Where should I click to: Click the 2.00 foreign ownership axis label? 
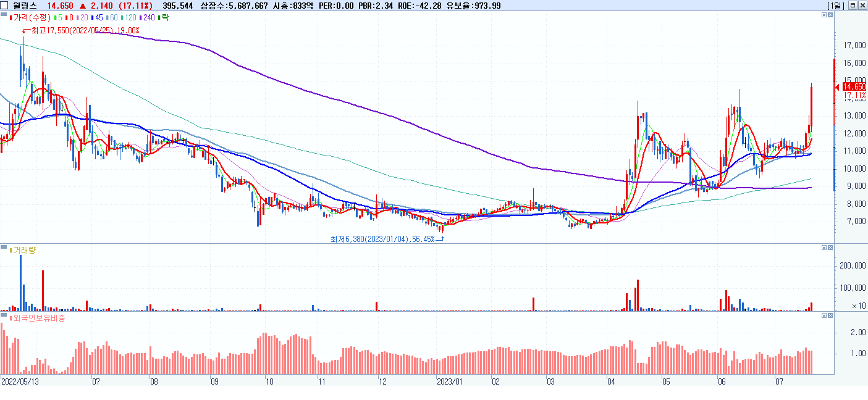(x=857, y=332)
